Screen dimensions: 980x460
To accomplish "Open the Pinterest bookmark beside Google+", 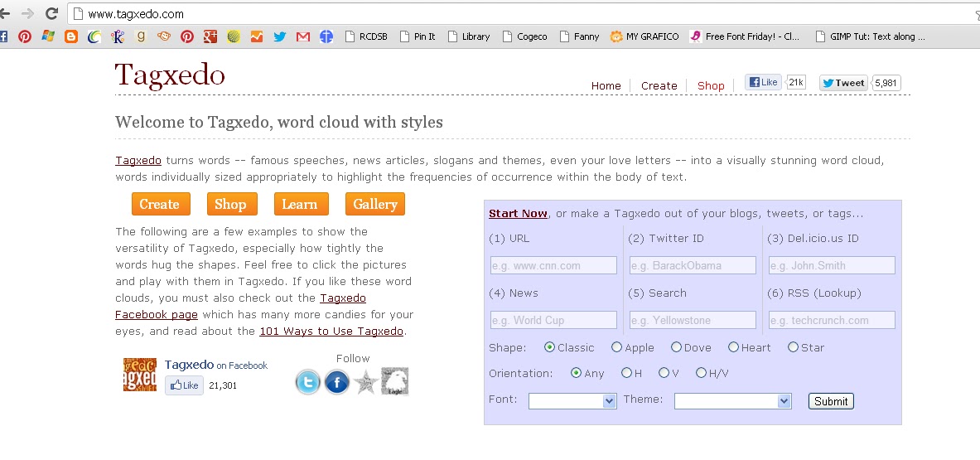I will point(187,36).
